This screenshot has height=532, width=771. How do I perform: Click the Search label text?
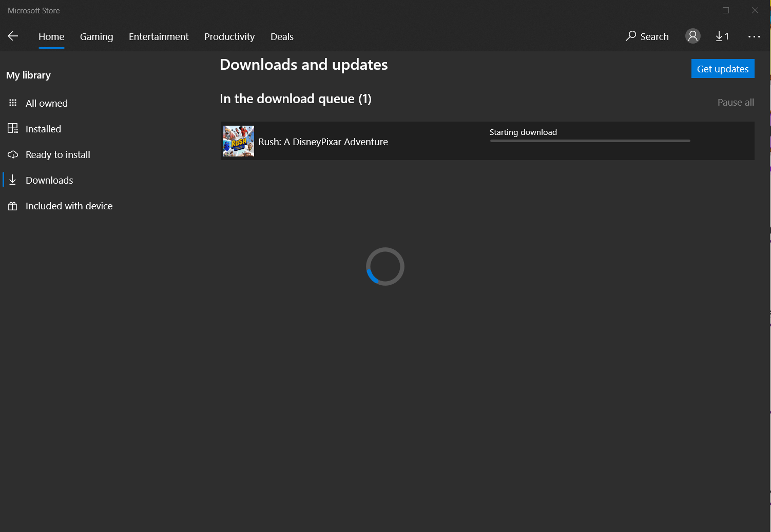pyautogui.click(x=654, y=36)
